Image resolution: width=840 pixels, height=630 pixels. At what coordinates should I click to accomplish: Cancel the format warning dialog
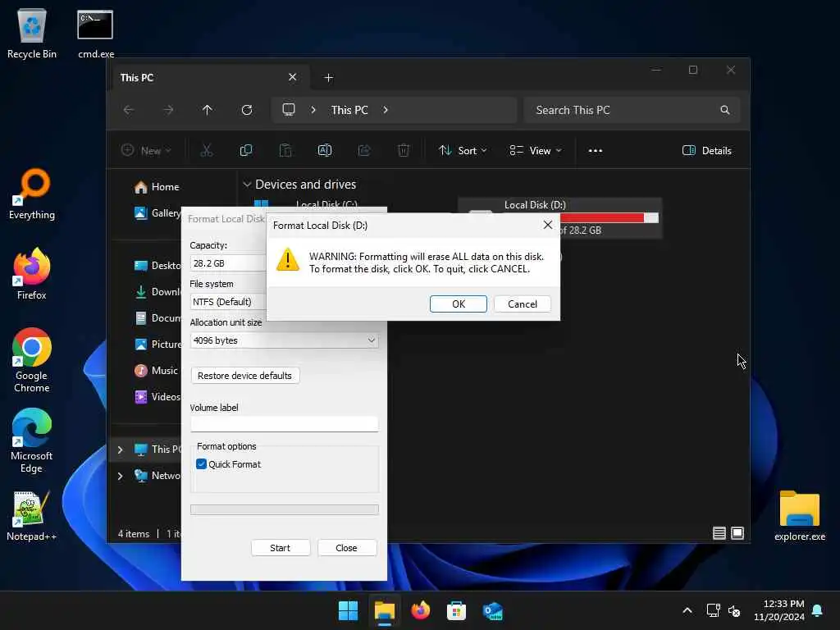tap(522, 304)
